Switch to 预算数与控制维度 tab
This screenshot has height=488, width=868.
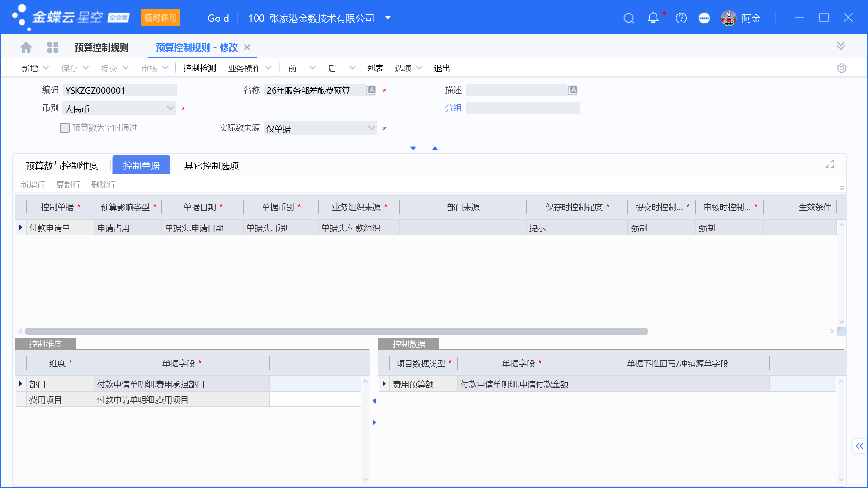pyautogui.click(x=62, y=166)
